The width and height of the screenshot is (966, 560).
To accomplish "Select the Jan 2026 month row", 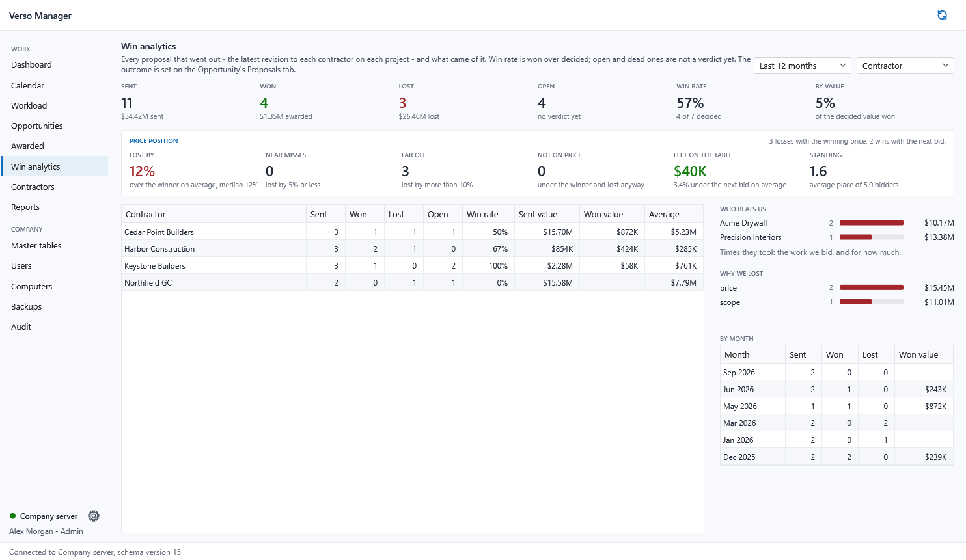I will (x=836, y=440).
